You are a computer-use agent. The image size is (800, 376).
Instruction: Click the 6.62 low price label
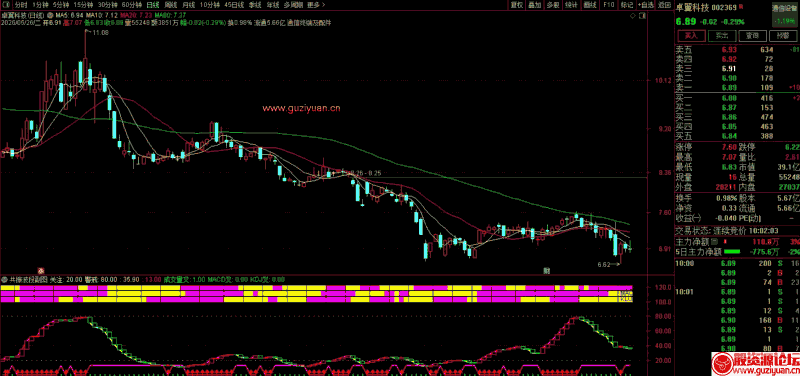tap(604, 265)
